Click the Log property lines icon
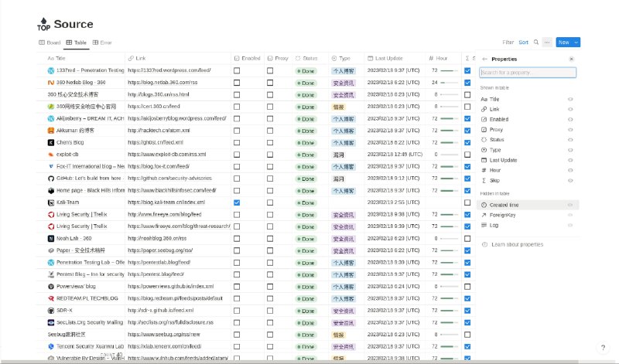This screenshot has width=619, height=364. [x=484, y=225]
